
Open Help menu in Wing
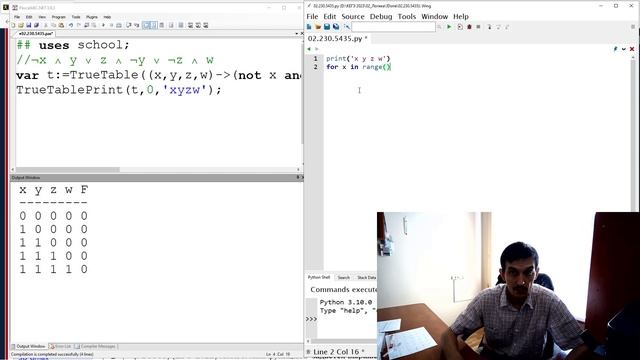pos(461,16)
